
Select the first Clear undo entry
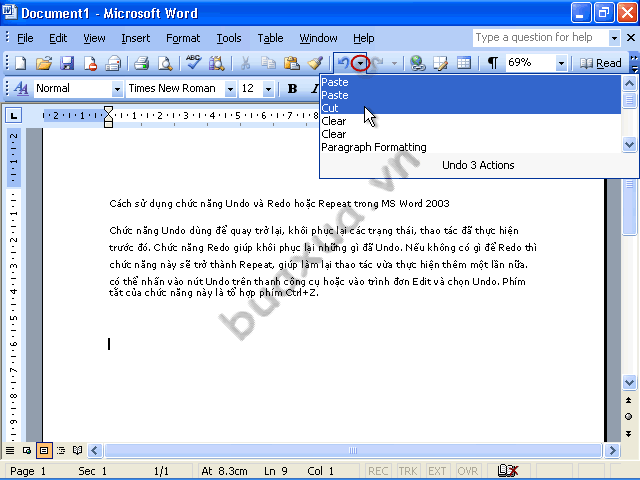(x=471, y=121)
